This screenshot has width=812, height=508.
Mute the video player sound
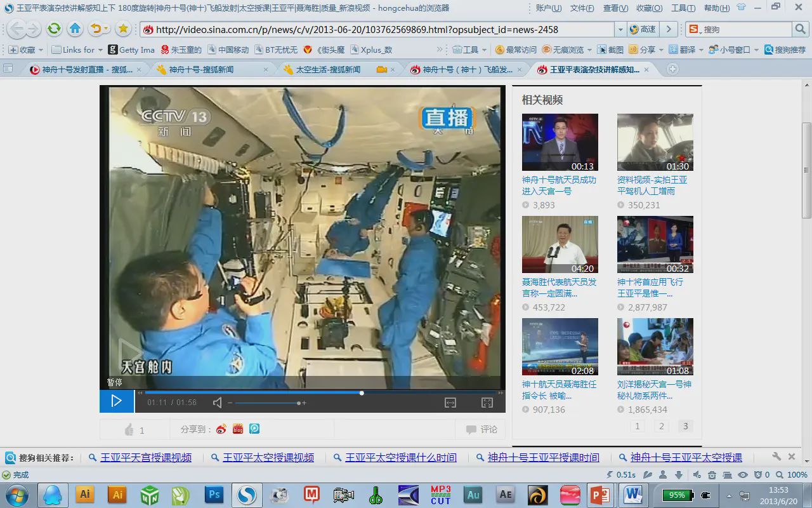(218, 403)
